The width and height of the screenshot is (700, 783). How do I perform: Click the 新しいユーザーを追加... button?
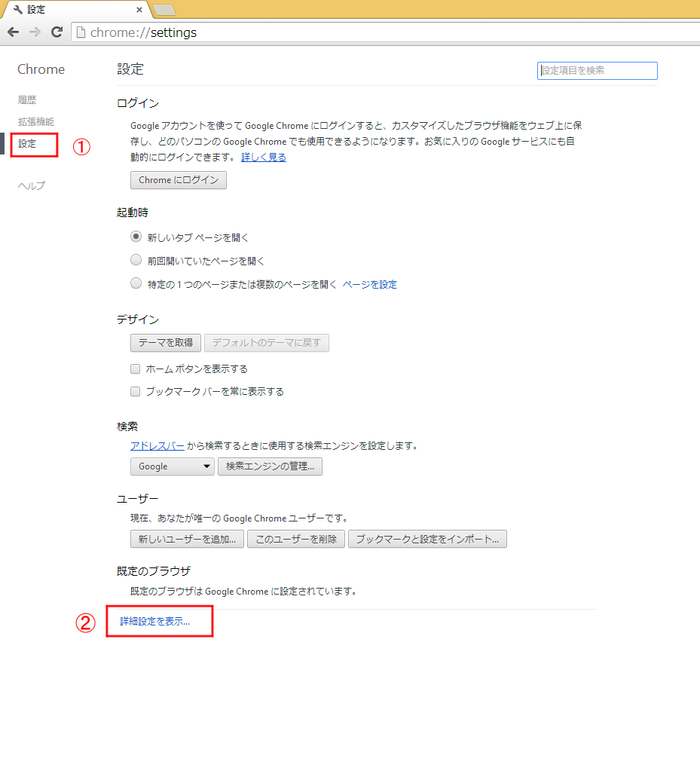[187, 540]
